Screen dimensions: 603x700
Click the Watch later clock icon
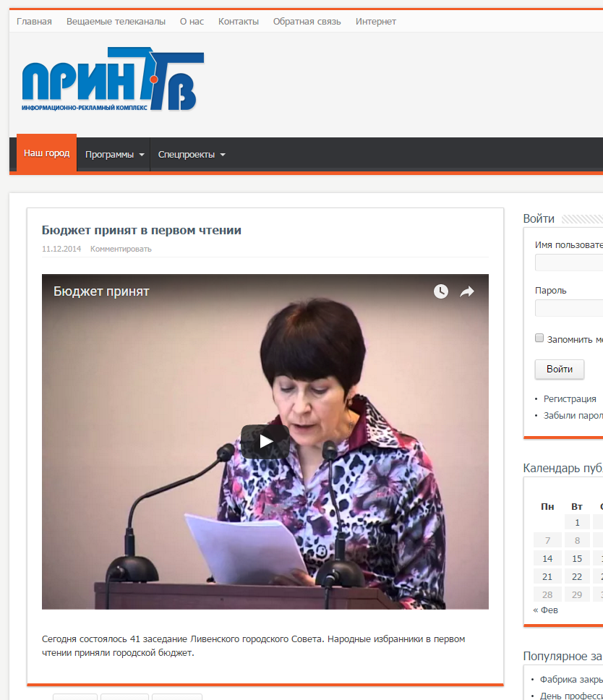pyautogui.click(x=441, y=291)
